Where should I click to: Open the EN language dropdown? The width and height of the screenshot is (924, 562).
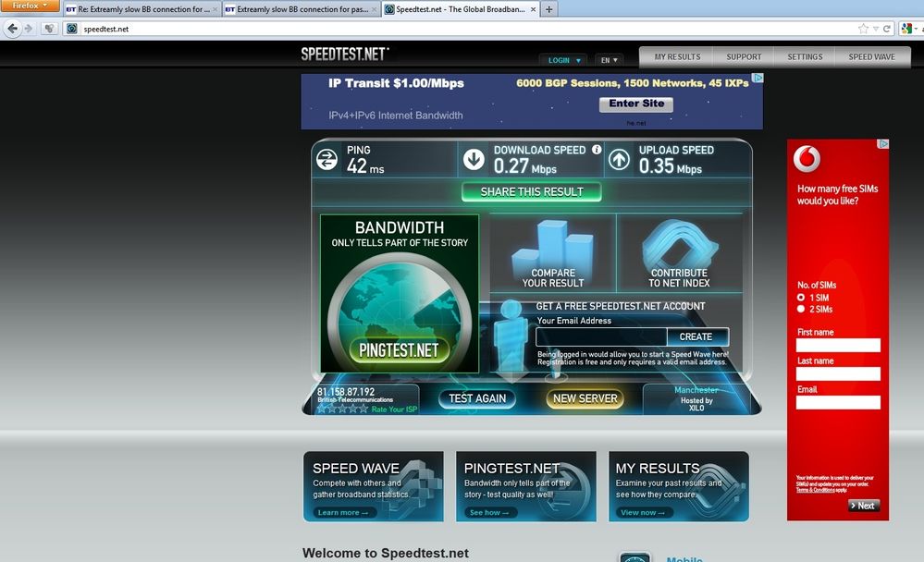tap(609, 60)
